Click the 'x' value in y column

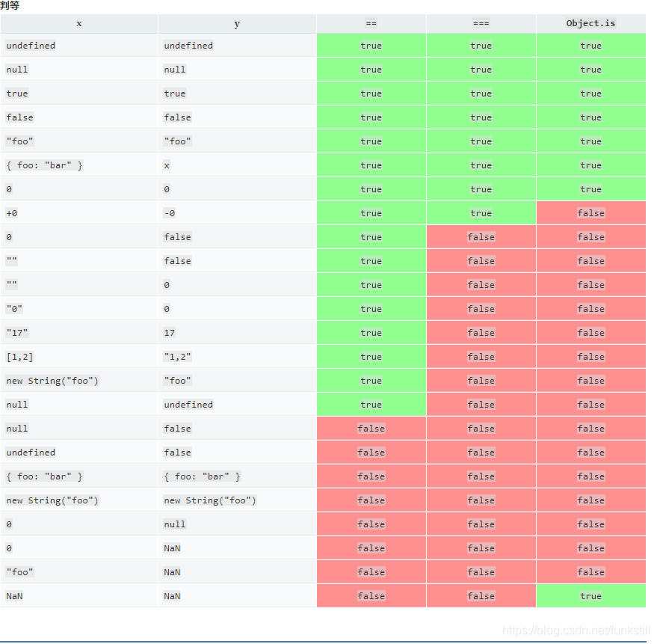[x=167, y=165]
